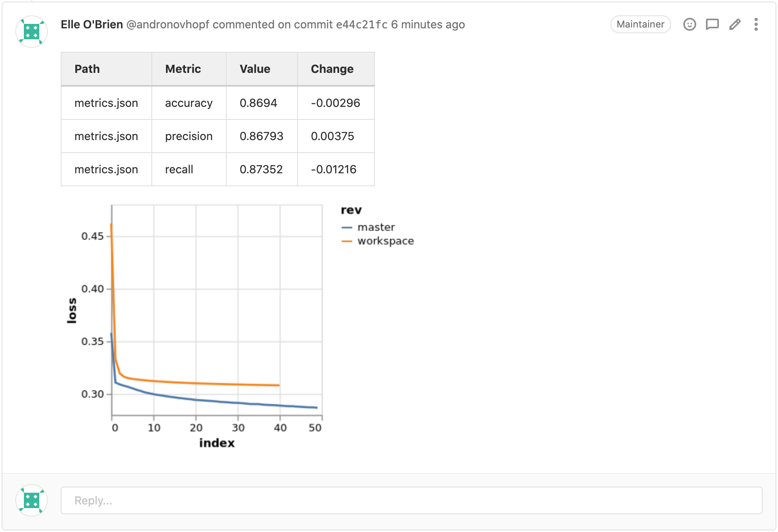Click Elle O'Brien's profile avatar
778x532 pixels.
tap(31, 31)
